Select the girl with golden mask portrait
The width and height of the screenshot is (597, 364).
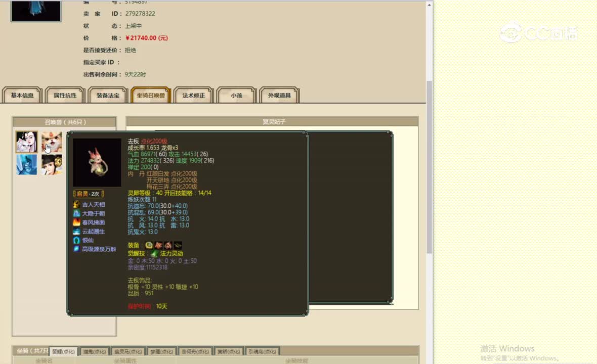coord(52,164)
